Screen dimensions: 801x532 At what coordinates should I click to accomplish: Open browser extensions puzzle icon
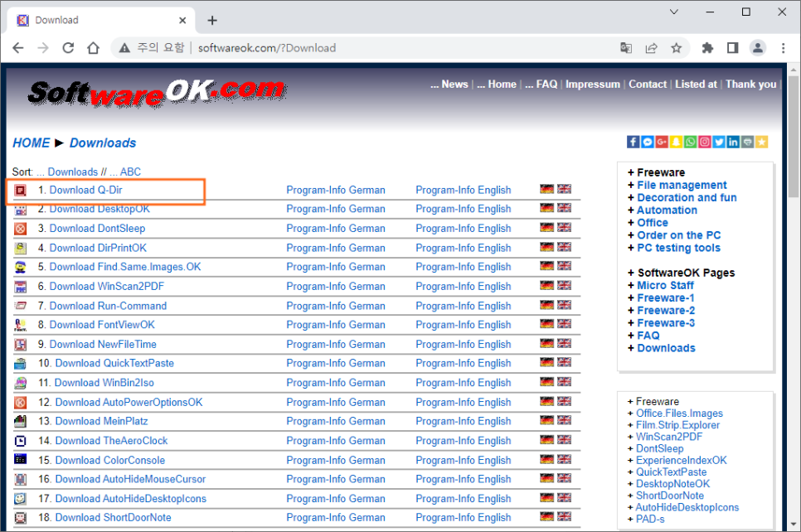pyautogui.click(x=707, y=48)
